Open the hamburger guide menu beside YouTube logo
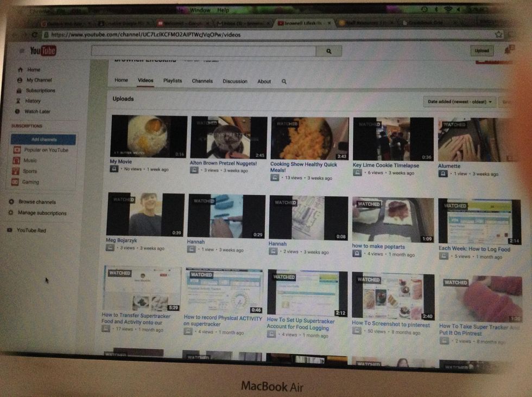 (x=22, y=51)
